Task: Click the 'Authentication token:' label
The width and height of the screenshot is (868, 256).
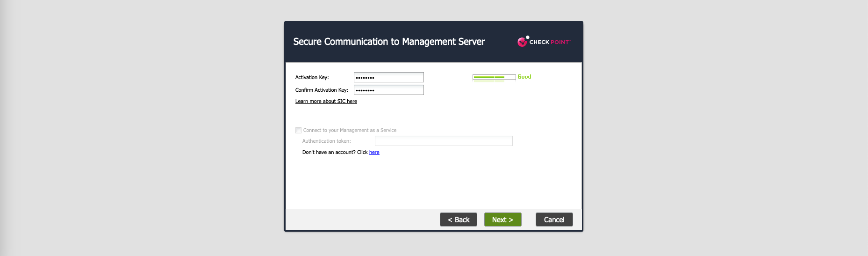Action: click(326, 141)
